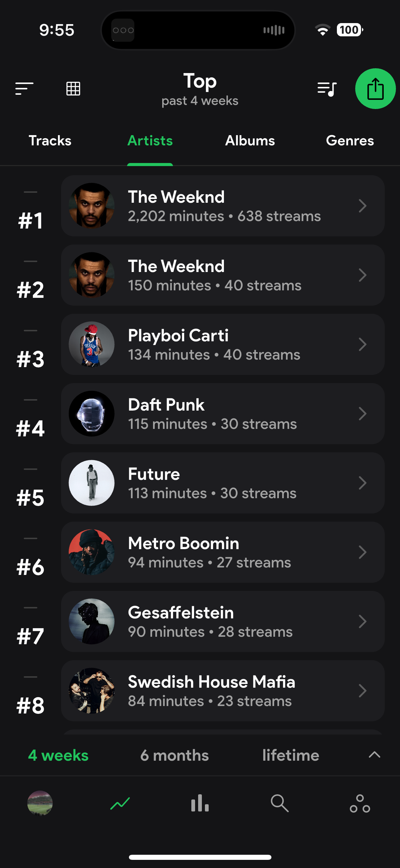Open the search magnifier icon
The image size is (400, 868).
[280, 803]
